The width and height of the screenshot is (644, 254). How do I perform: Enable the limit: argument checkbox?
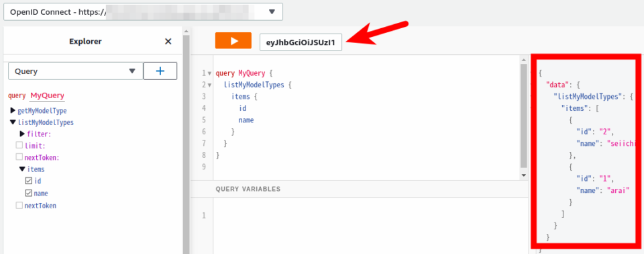coord(19,145)
